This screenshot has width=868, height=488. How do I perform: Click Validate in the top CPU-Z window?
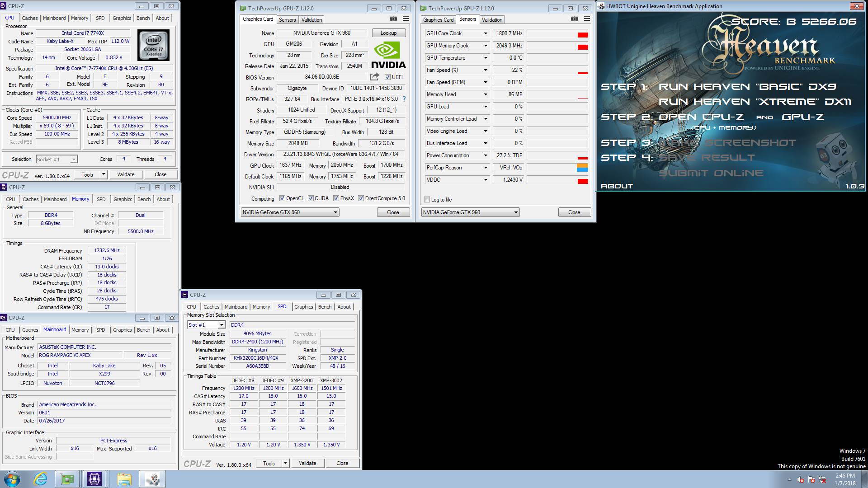click(126, 174)
